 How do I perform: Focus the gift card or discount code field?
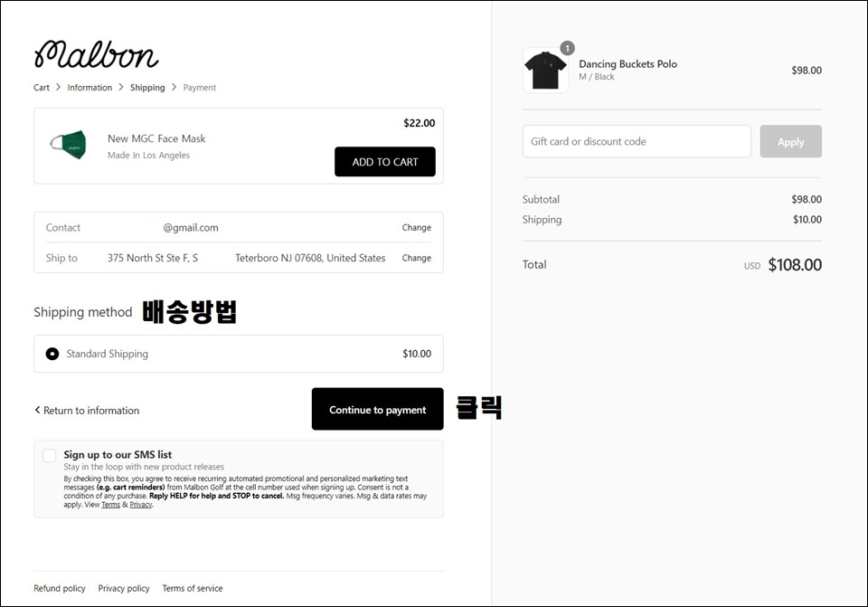tap(637, 141)
